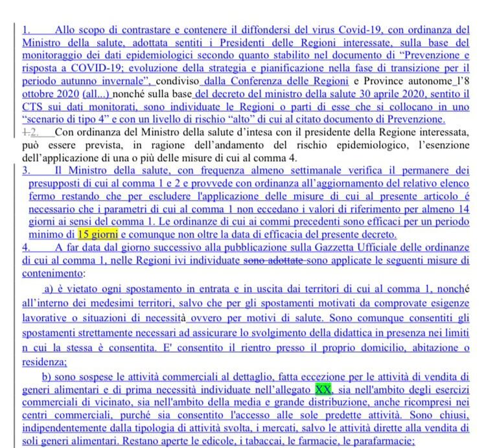
Task: Click the list marker "b)"
Action: [47, 377]
